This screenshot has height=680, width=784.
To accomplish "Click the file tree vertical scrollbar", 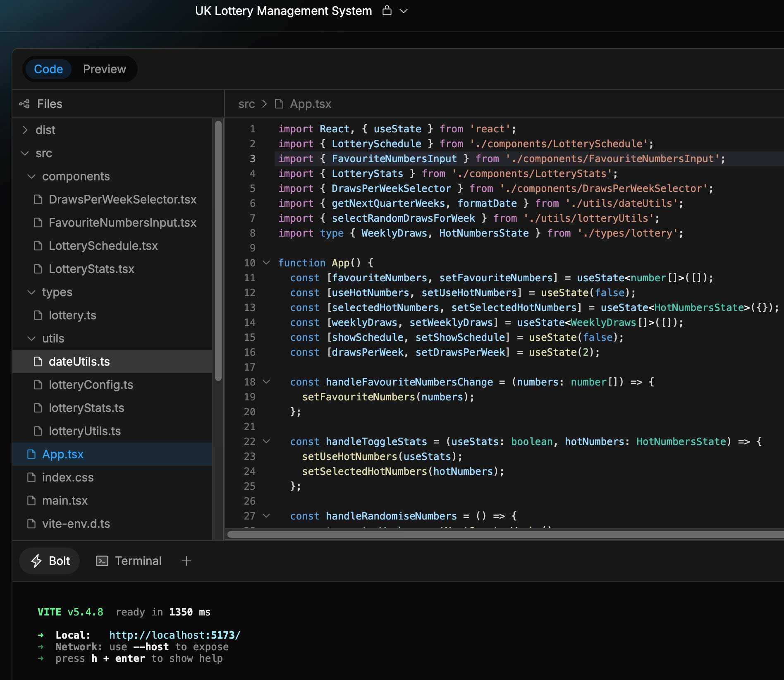I will click(x=218, y=251).
